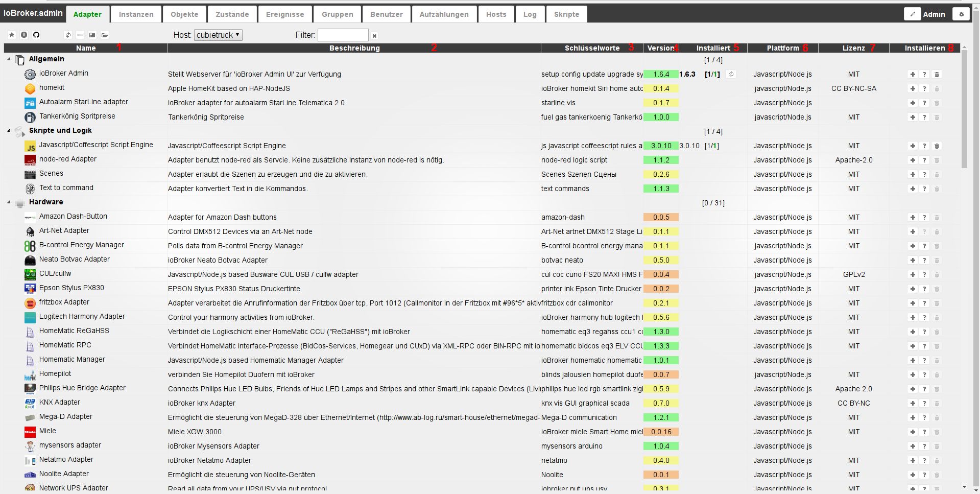Go to the Benutzer tab
The height and width of the screenshot is (494, 980).
387,14
